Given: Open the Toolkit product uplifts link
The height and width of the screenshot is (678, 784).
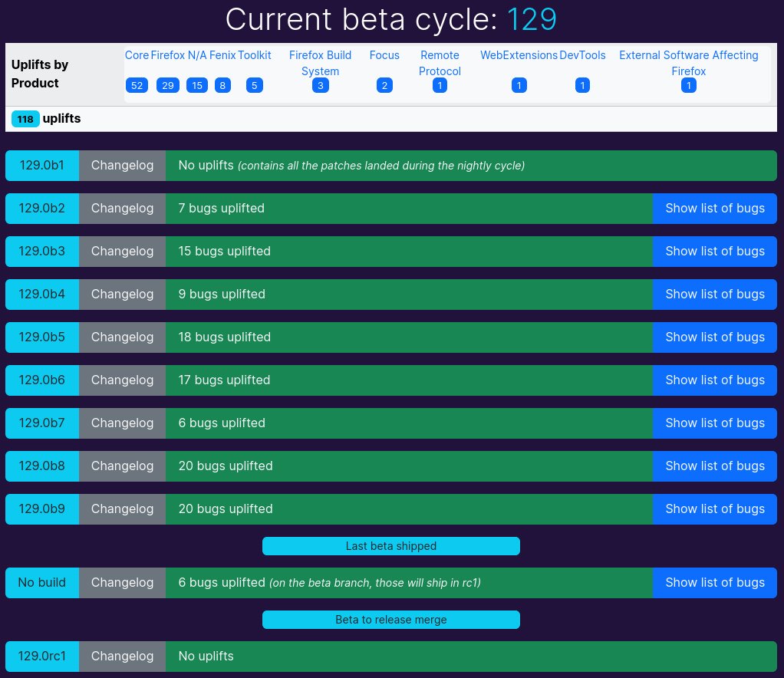Looking at the screenshot, I should point(255,55).
